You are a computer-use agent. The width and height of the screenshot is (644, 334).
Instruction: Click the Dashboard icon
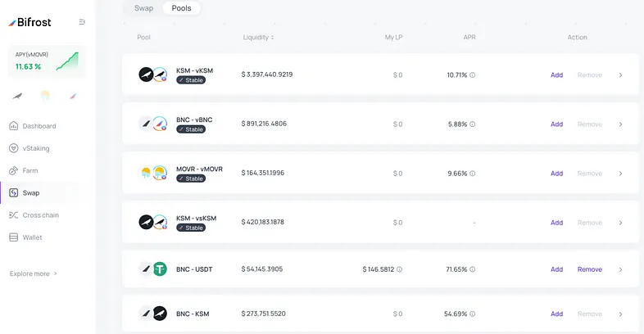[14, 126]
